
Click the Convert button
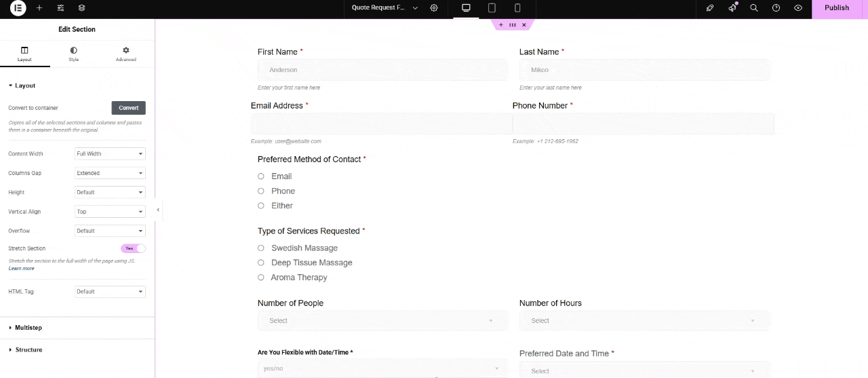click(x=128, y=108)
